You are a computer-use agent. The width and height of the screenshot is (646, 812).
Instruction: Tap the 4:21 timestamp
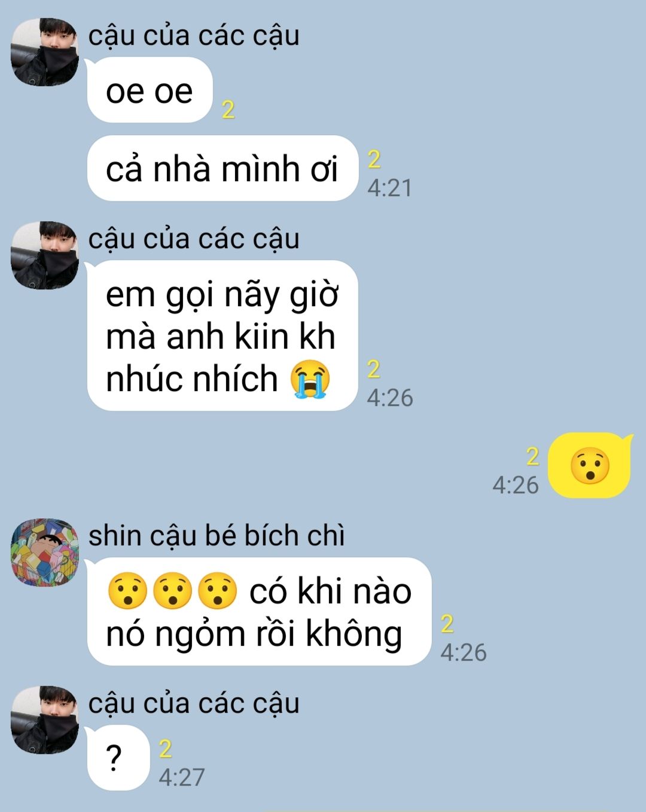390,188
